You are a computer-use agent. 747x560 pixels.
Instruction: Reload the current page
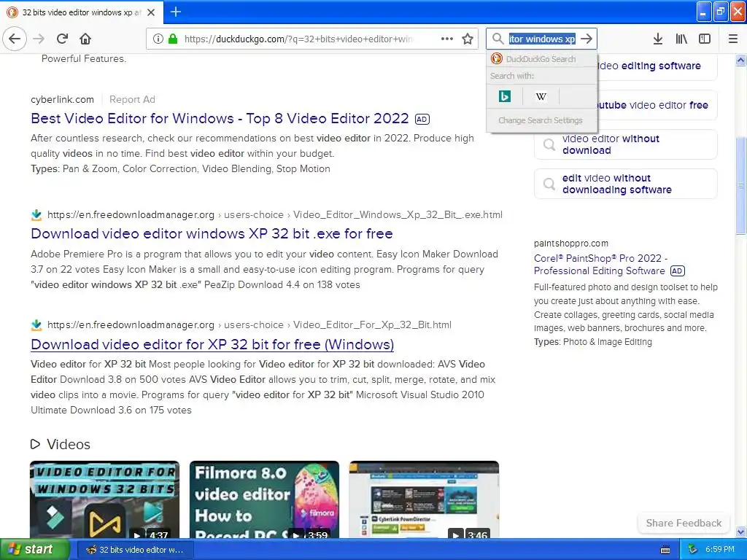point(62,39)
